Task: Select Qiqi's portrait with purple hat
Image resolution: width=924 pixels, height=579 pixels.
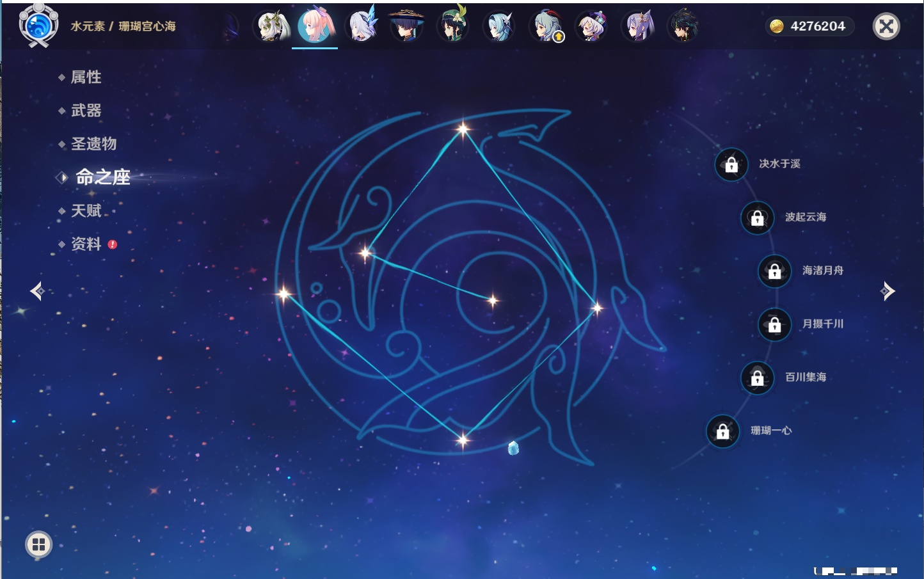Action: click(591, 26)
